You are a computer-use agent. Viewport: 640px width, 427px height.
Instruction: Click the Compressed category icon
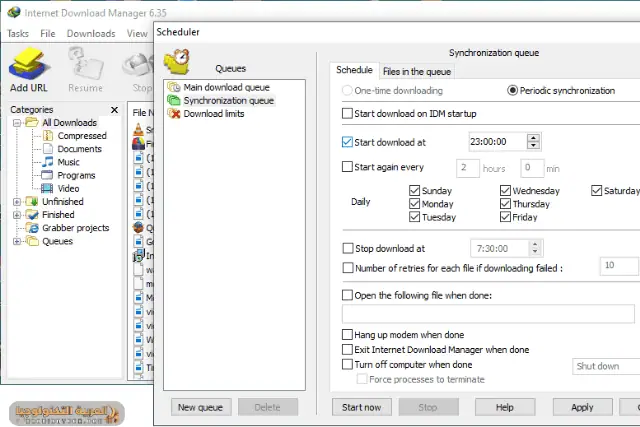48,136
